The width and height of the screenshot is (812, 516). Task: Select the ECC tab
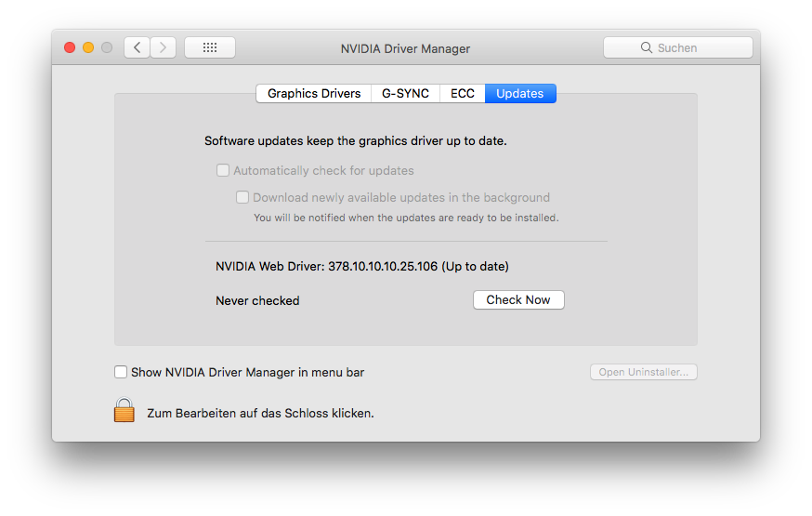coord(463,93)
